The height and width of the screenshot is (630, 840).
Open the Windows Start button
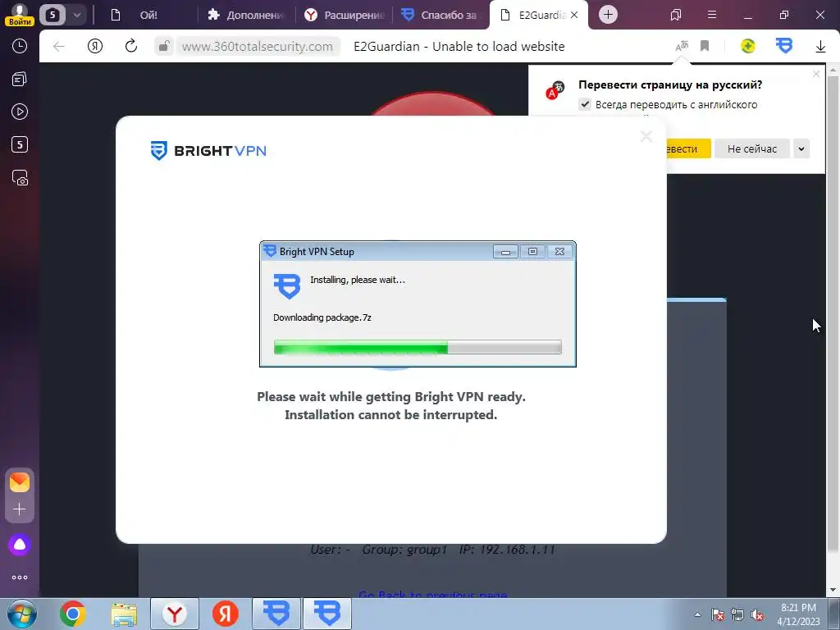(21, 614)
